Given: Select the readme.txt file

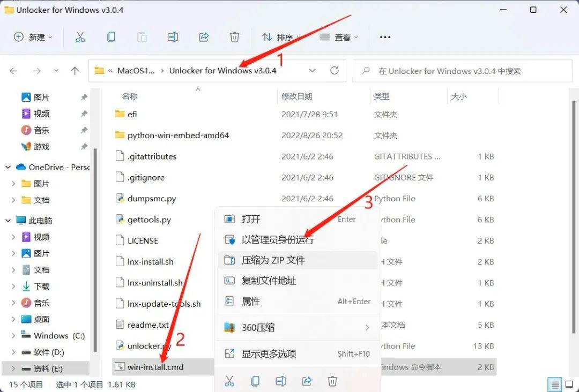Looking at the screenshot, I should click(142, 325).
